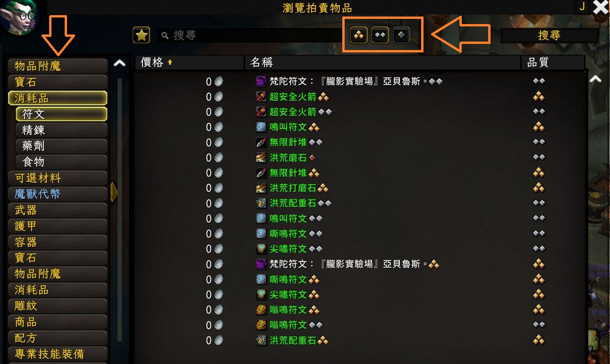Screen dimensions: 610x364
Task: Select the 精鍊 subcategory
Action: pos(61,130)
